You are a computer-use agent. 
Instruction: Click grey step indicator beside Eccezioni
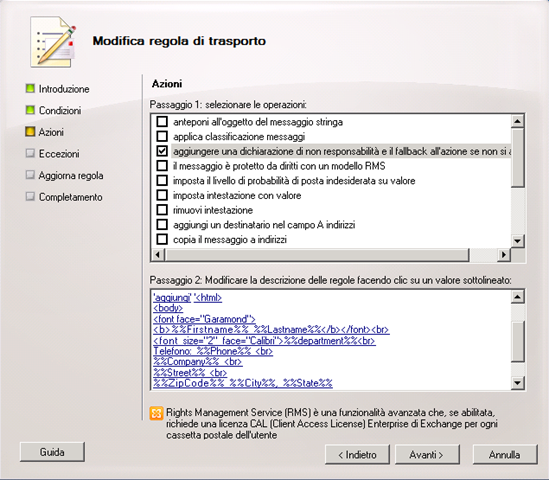(30, 153)
